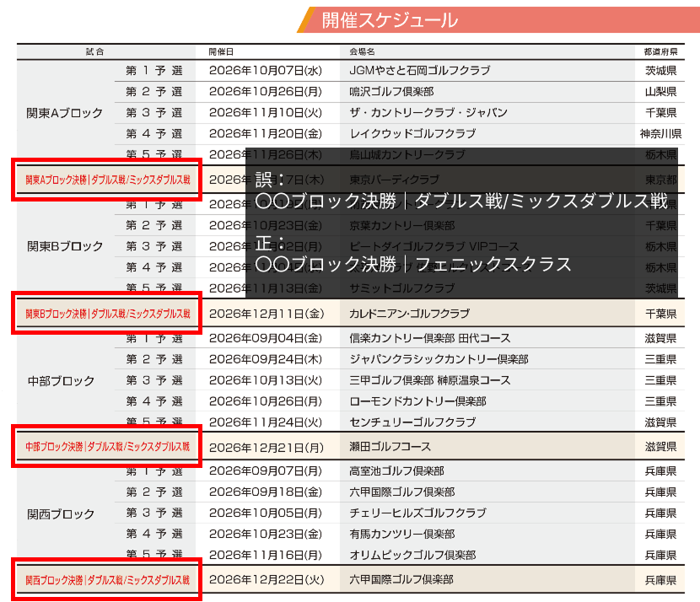The image size is (700, 602).
Task: Click the 山梨県 prefecture cell
Action: point(660,92)
